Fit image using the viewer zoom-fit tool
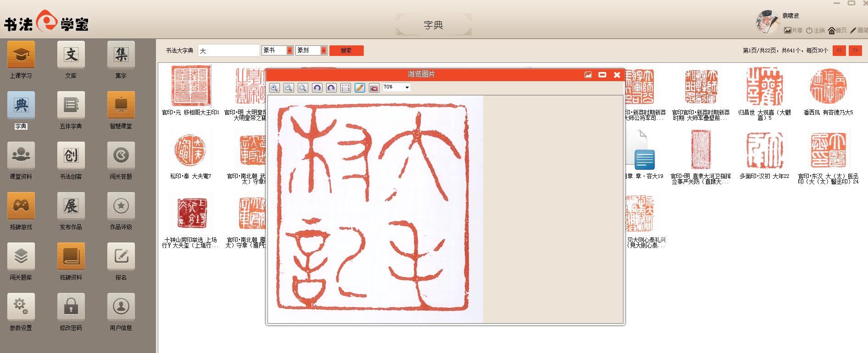This screenshot has width=868, height=353. pyautogui.click(x=303, y=88)
